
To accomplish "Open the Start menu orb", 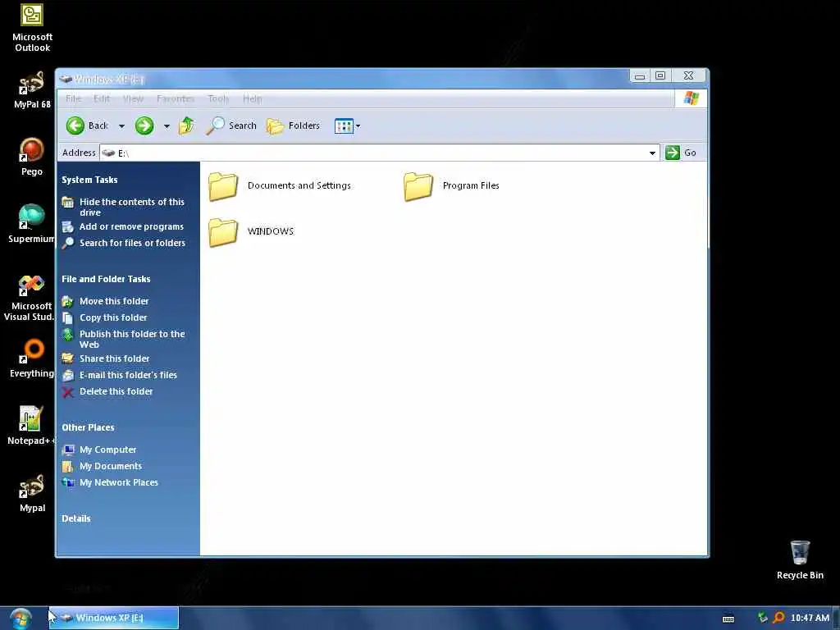I will click(21, 619).
